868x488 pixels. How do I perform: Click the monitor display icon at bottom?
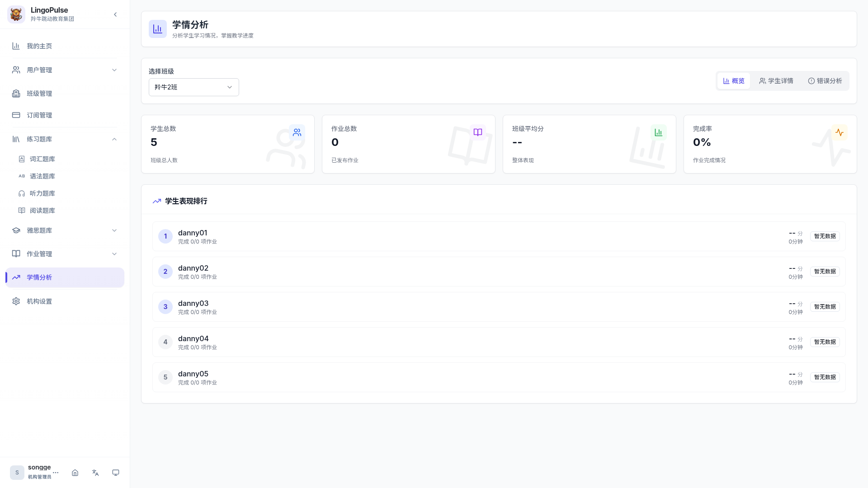point(116,473)
